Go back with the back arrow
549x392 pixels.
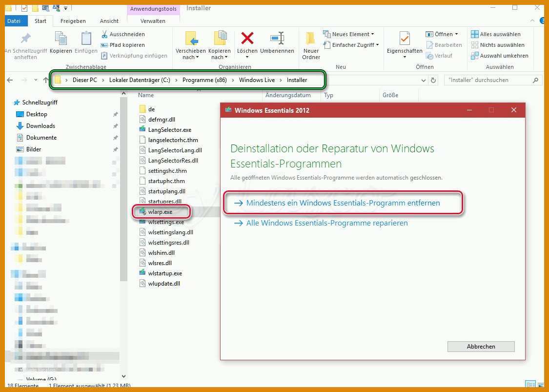pyautogui.click(x=10, y=80)
